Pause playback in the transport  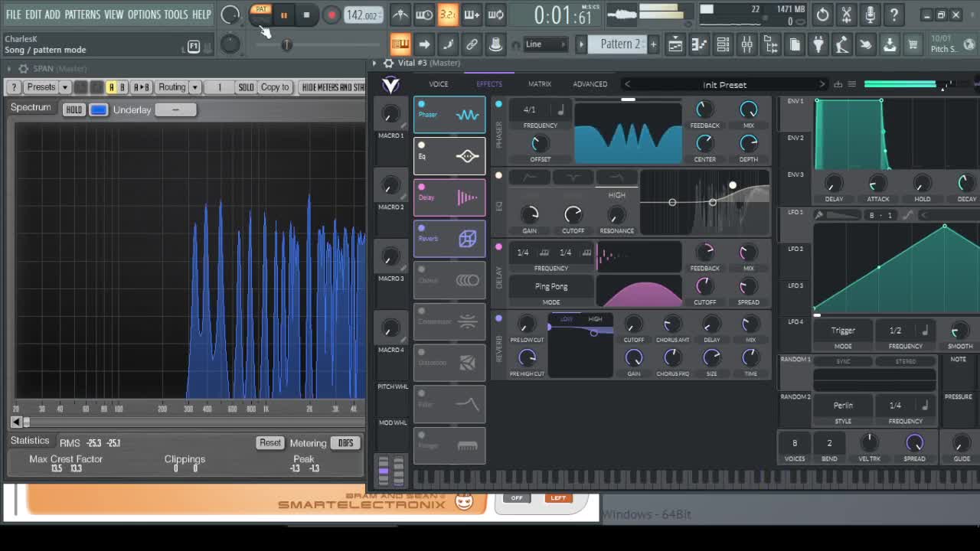pos(283,15)
